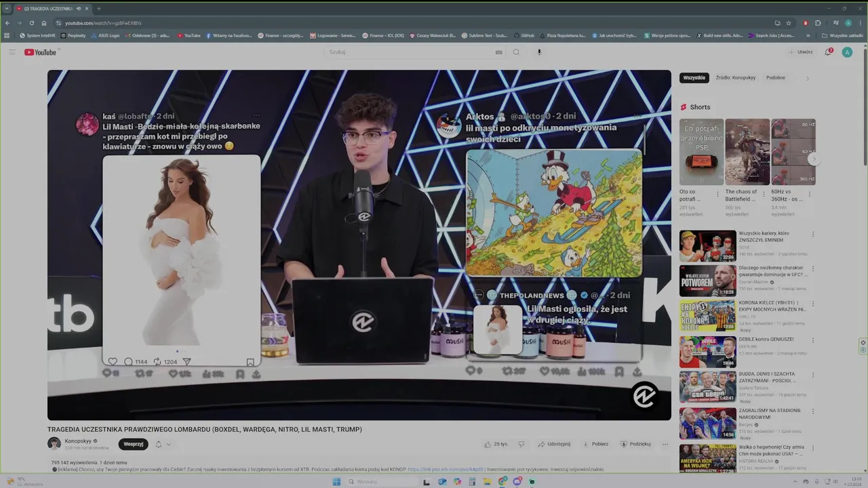
Task: Start voice search with the microphone
Action: click(539, 52)
